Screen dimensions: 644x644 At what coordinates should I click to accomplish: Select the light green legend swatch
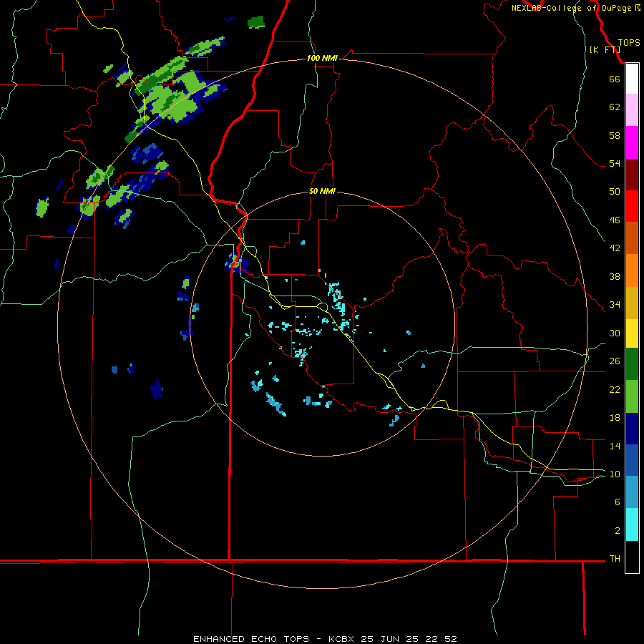(632, 396)
